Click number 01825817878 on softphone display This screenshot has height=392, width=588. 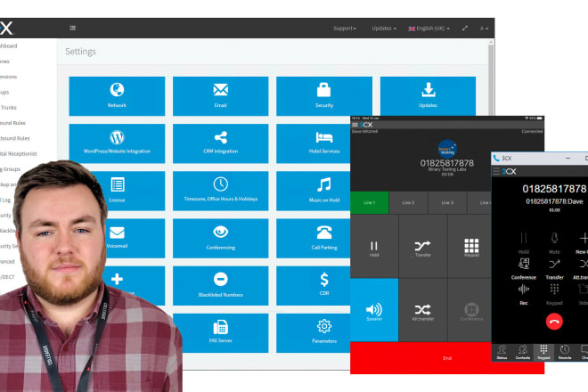(x=554, y=189)
